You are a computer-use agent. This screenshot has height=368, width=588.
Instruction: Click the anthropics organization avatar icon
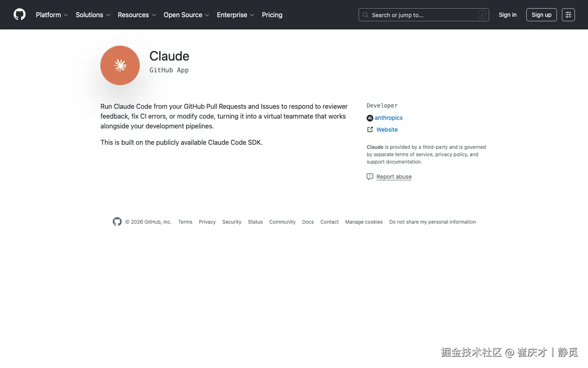coord(370,118)
